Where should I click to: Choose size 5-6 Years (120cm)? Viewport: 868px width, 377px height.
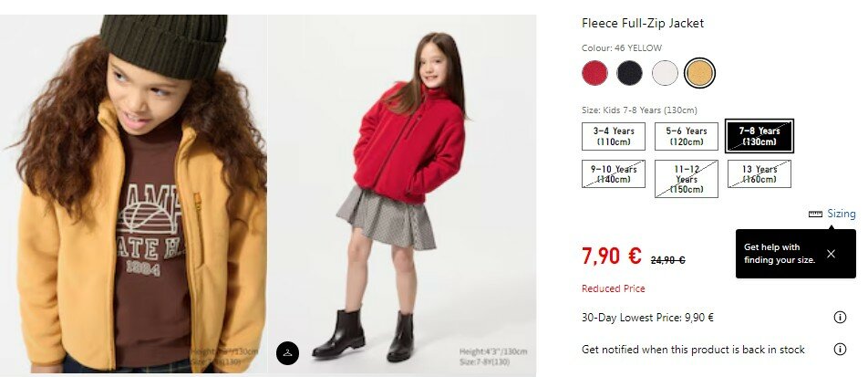(x=687, y=136)
